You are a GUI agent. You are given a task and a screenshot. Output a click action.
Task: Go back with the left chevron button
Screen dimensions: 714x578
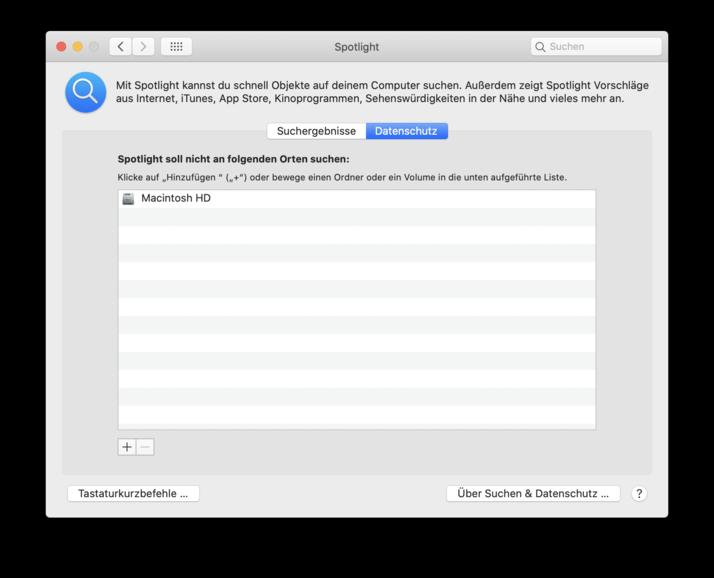(121, 46)
